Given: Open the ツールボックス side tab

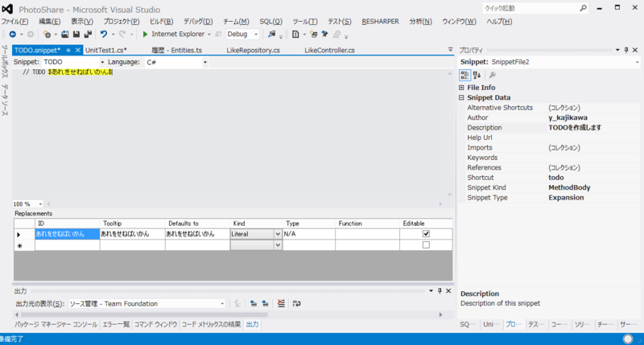Looking at the screenshot, I should [5, 62].
